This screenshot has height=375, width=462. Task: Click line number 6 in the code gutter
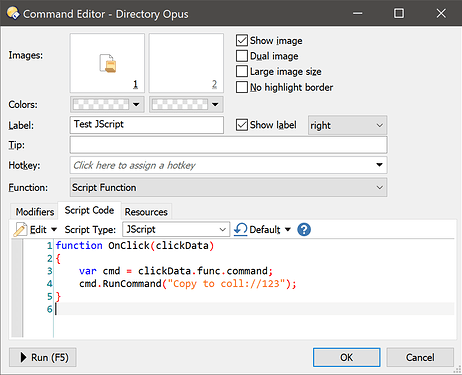point(50,309)
